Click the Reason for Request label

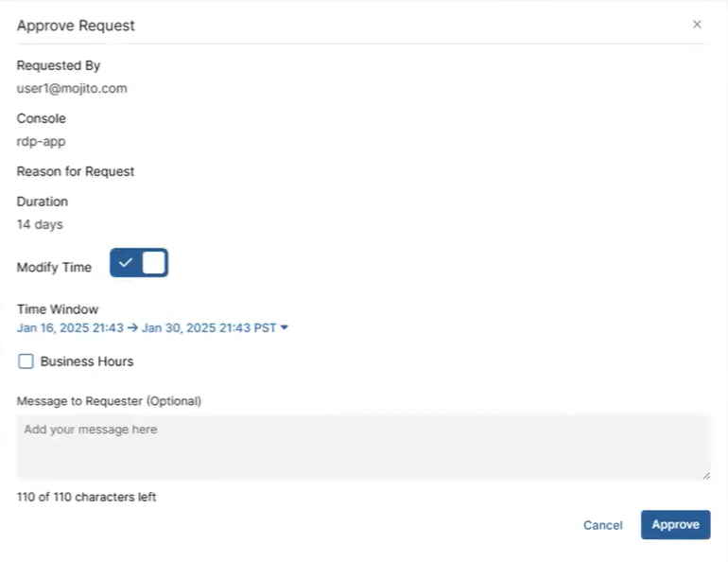pyautogui.click(x=76, y=172)
